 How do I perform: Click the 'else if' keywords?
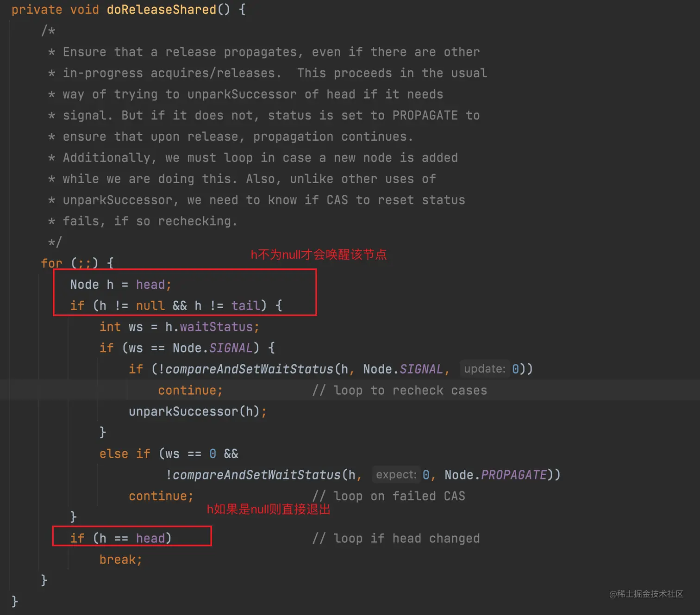(x=125, y=454)
